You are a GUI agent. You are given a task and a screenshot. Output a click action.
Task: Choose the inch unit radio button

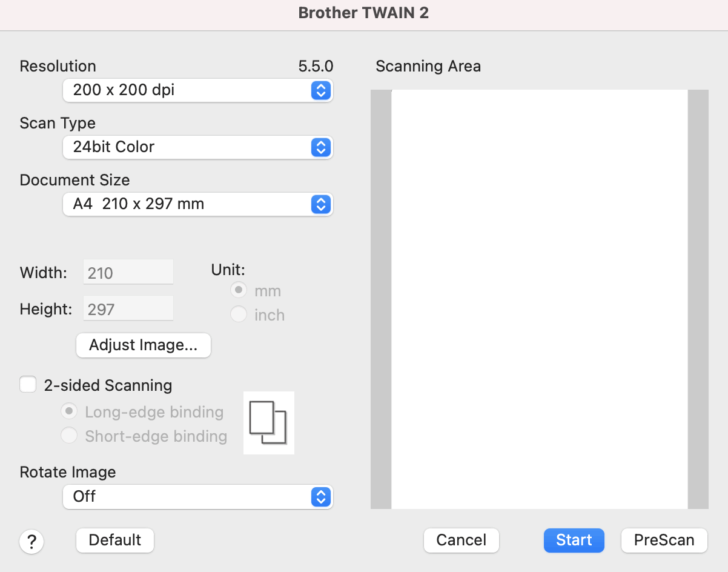(239, 314)
